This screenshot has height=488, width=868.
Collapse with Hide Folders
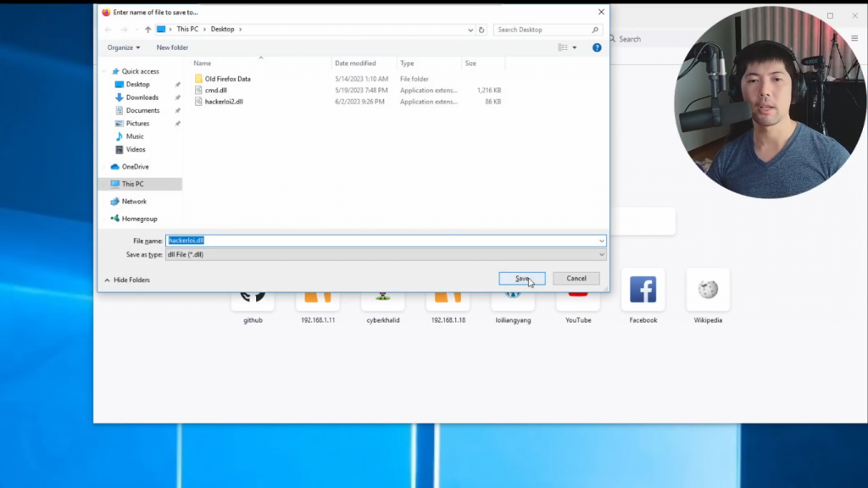127,280
